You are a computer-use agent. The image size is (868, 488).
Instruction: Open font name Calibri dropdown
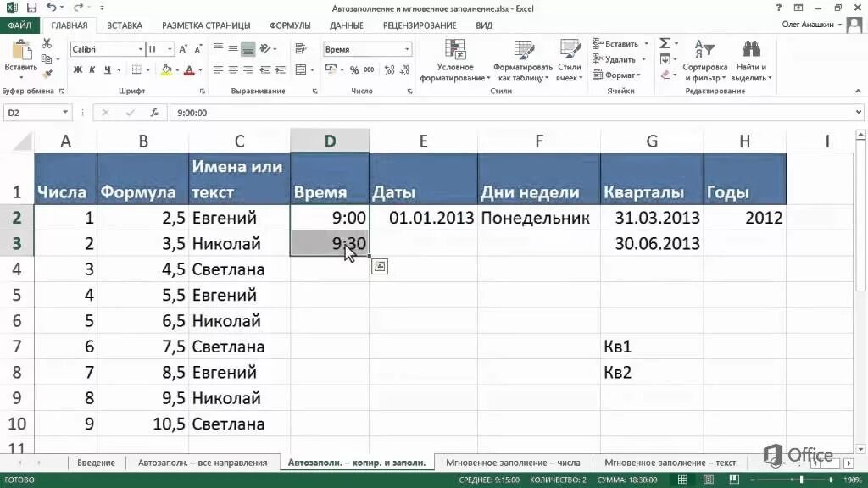[x=140, y=49]
